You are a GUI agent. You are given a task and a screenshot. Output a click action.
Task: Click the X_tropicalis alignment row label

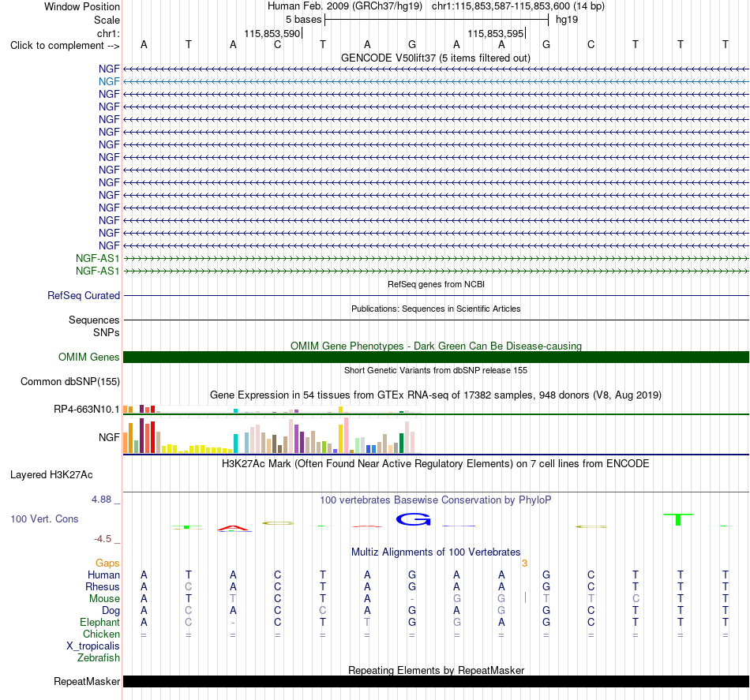pos(93,646)
